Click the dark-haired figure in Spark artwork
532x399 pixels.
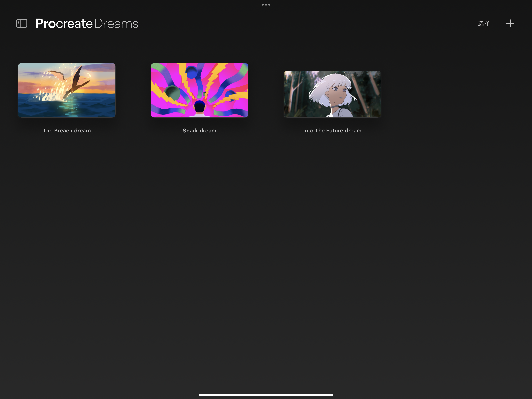[199, 107]
